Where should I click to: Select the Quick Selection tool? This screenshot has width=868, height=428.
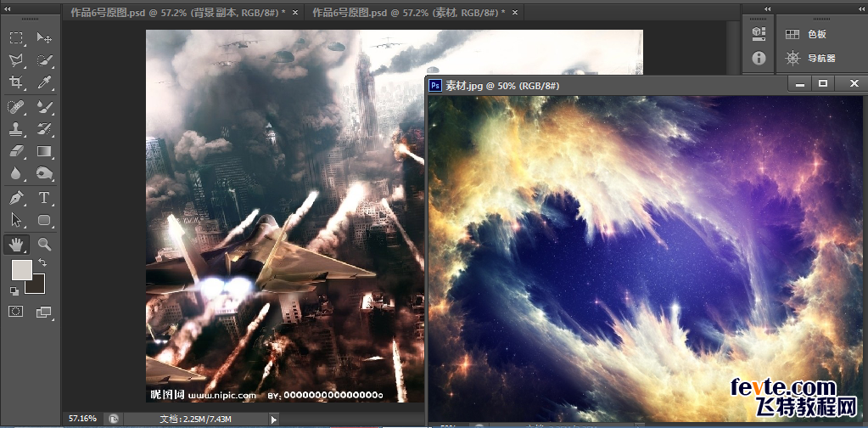click(44, 59)
